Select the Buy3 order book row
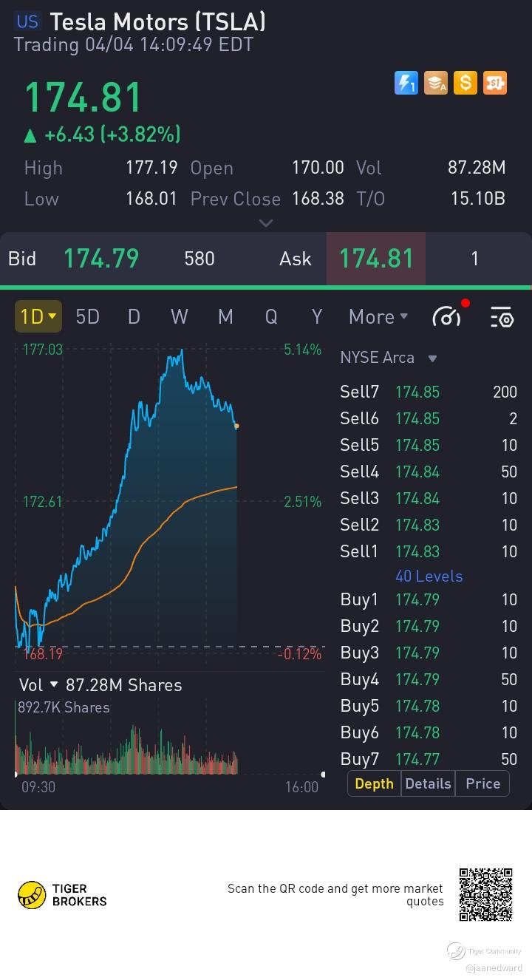This screenshot has height=980, width=532. tap(429, 653)
